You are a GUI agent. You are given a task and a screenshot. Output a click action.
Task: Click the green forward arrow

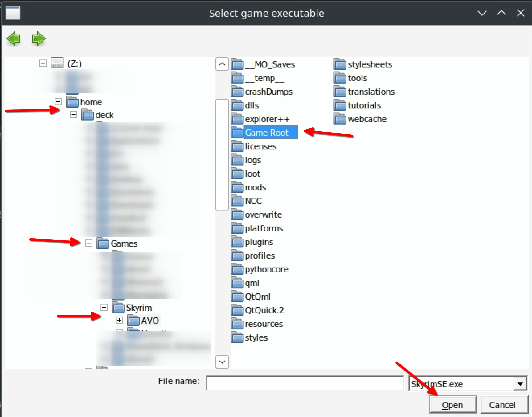point(39,39)
